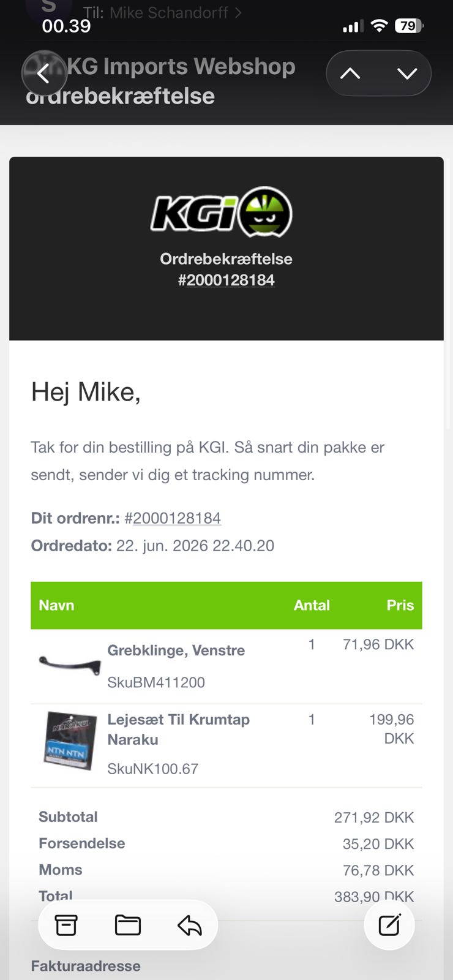Tap the Grebklinge, Venstre product name

[x=176, y=650]
